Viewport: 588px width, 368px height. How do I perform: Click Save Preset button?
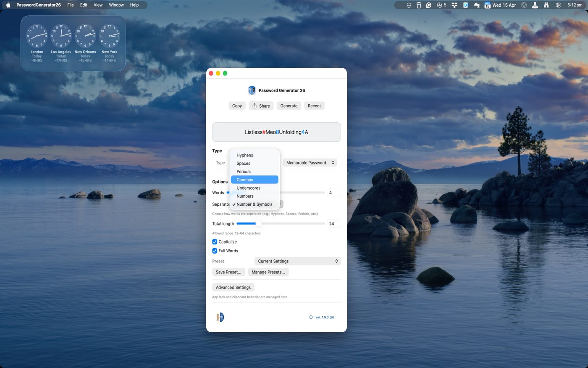coord(228,272)
